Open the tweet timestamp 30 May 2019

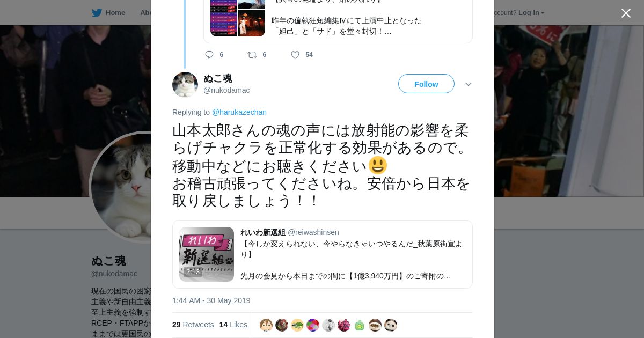coord(211,300)
